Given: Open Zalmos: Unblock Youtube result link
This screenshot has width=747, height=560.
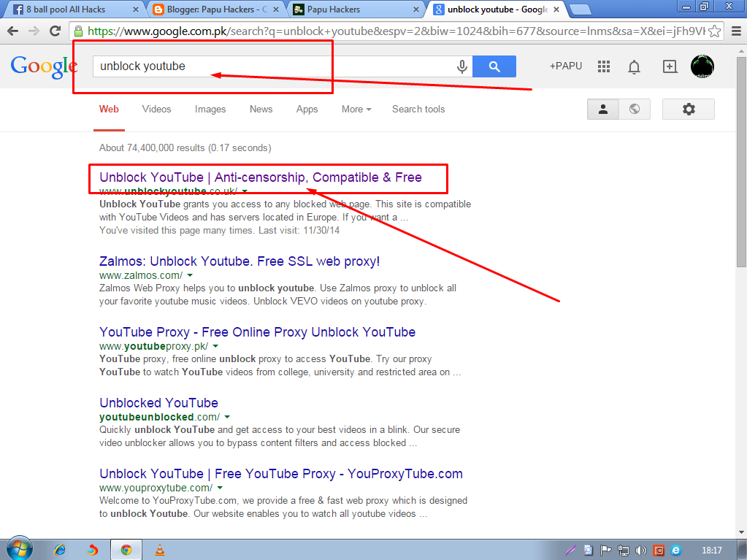Looking at the screenshot, I should [x=240, y=261].
